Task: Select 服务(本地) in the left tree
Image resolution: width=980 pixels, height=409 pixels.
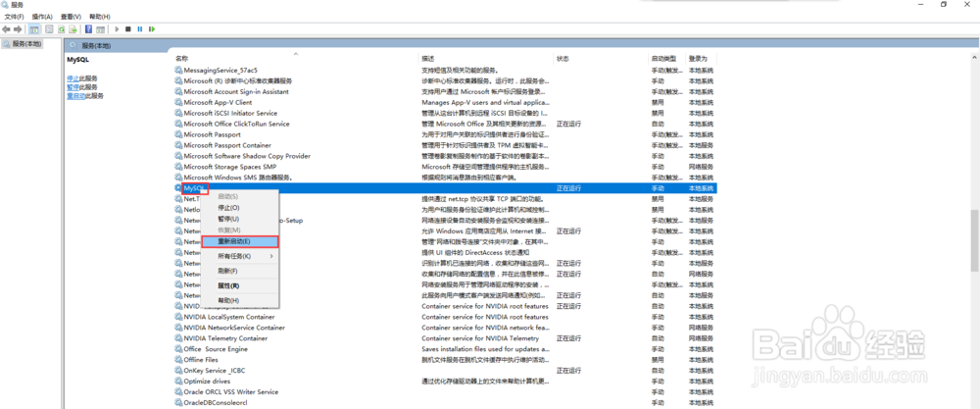Action: pyautogui.click(x=23, y=44)
